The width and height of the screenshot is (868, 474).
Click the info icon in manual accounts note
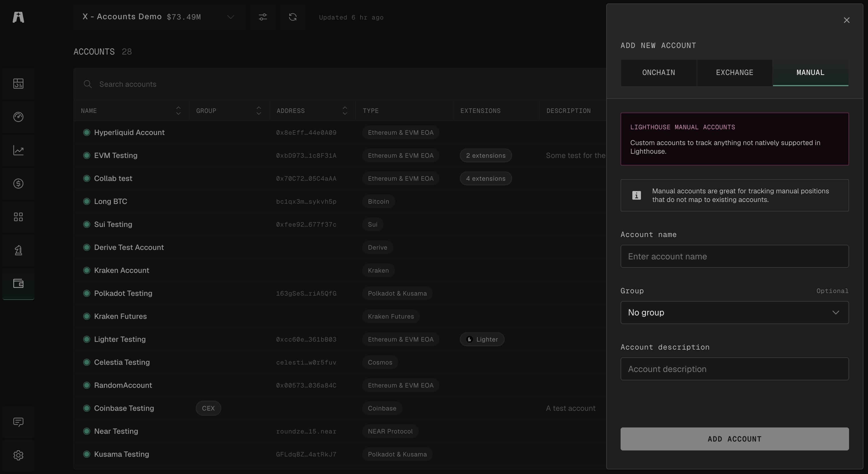point(637,196)
